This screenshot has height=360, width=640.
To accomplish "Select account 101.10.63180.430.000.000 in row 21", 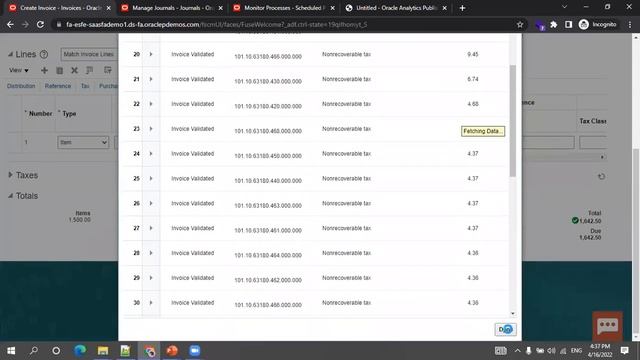I will point(268,81).
